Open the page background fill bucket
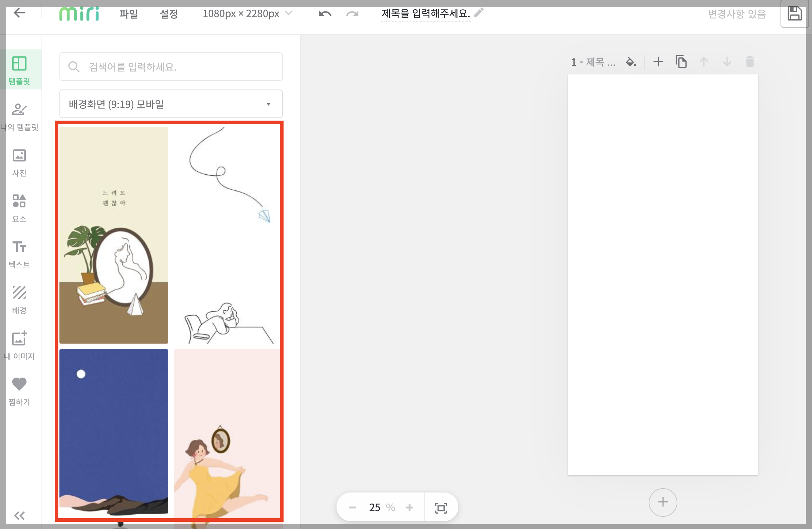Image resolution: width=812 pixels, height=529 pixels. pos(630,62)
